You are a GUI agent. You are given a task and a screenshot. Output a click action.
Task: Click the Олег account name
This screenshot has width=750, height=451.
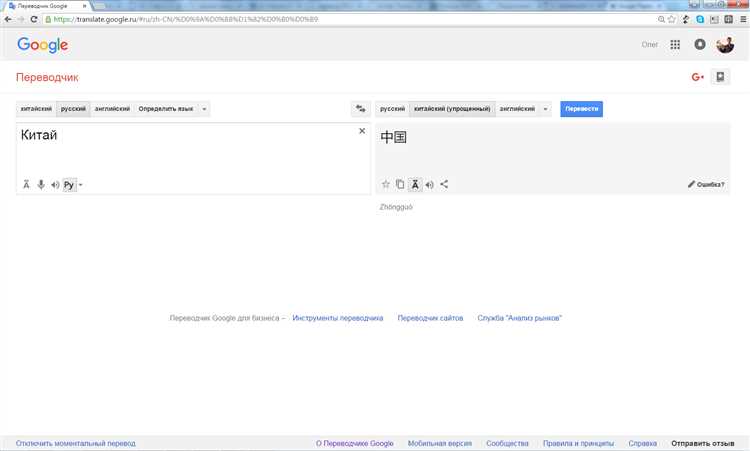tap(650, 44)
